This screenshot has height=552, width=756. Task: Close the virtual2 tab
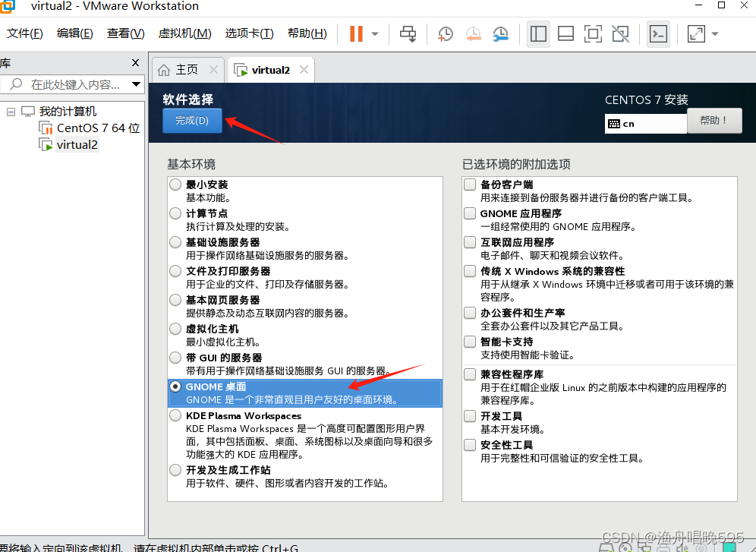pyautogui.click(x=304, y=70)
